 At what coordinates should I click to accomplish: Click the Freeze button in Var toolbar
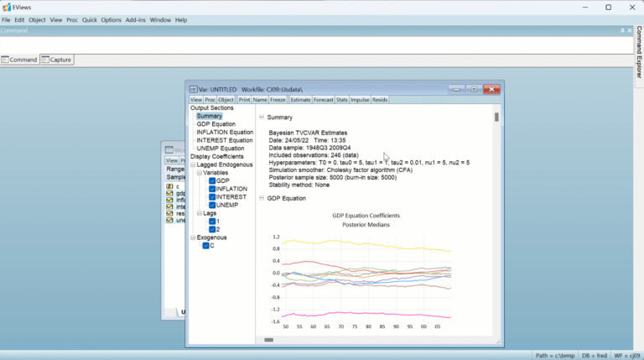(278, 100)
